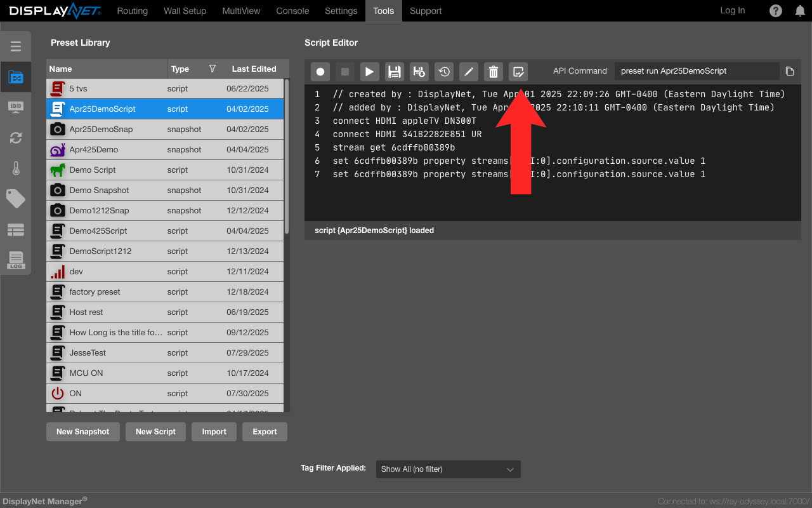812x508 pixels.
Task: Click script line 'stream get 6cdffb00389b'
Action: click(x=393, y=147)
